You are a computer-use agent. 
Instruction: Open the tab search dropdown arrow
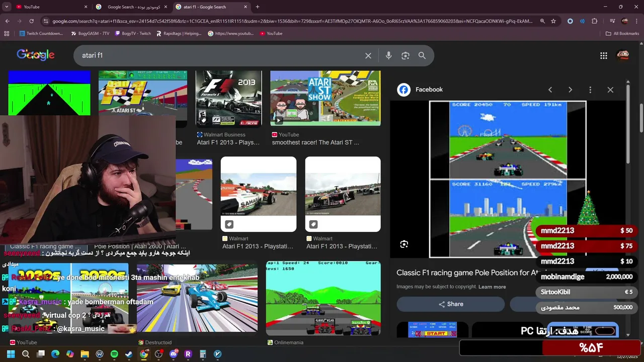[x=7, y=7]
